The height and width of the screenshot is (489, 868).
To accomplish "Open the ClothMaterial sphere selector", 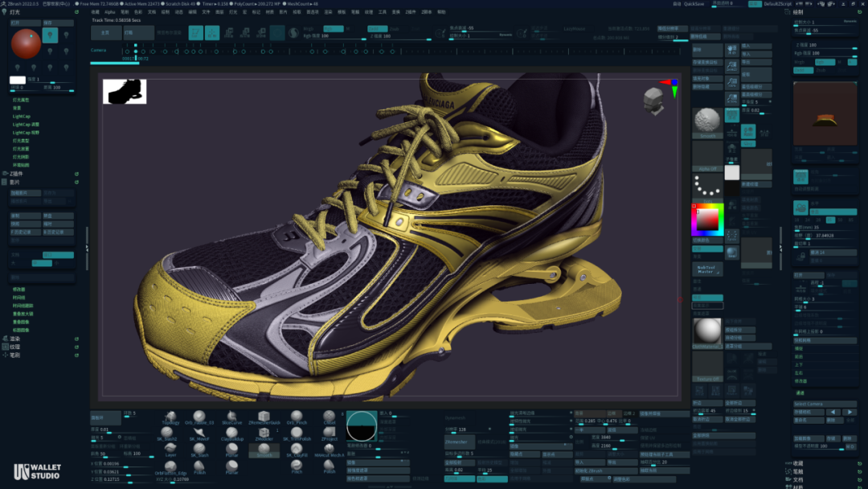I will coord(707,334).
